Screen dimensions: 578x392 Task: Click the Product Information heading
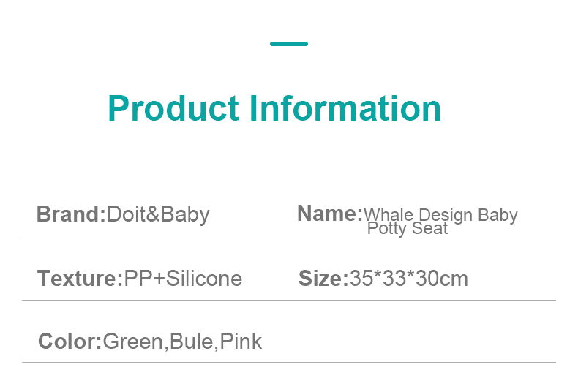[274, 108]
